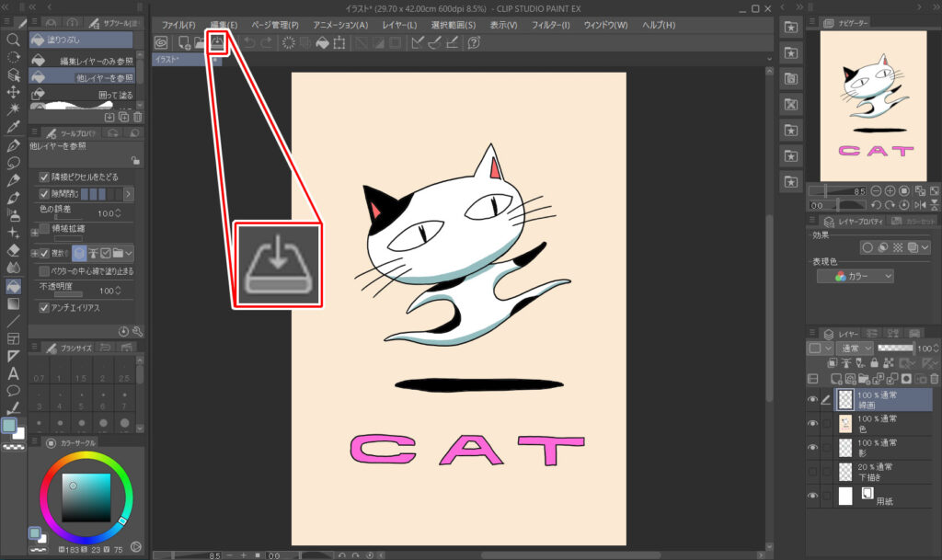Open CLIP STUDIO launcher icon in command bar

pos(161,43)
